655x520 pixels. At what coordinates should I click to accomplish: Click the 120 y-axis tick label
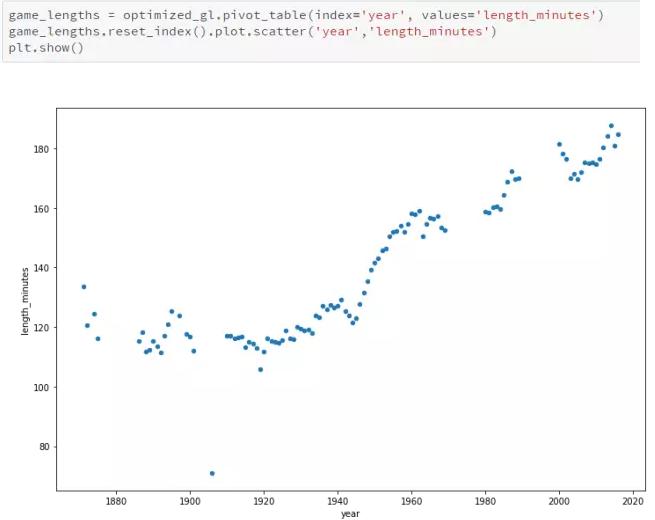click(x=41, y=328)
